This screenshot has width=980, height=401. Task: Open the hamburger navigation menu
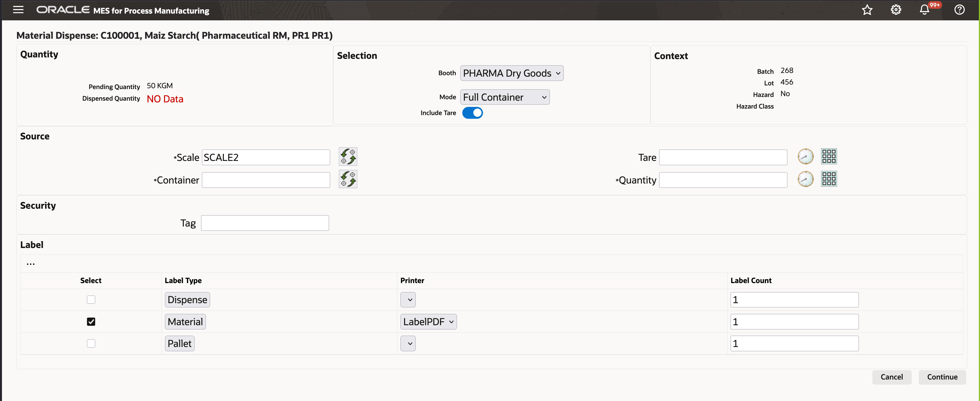[x=18, y=10]
